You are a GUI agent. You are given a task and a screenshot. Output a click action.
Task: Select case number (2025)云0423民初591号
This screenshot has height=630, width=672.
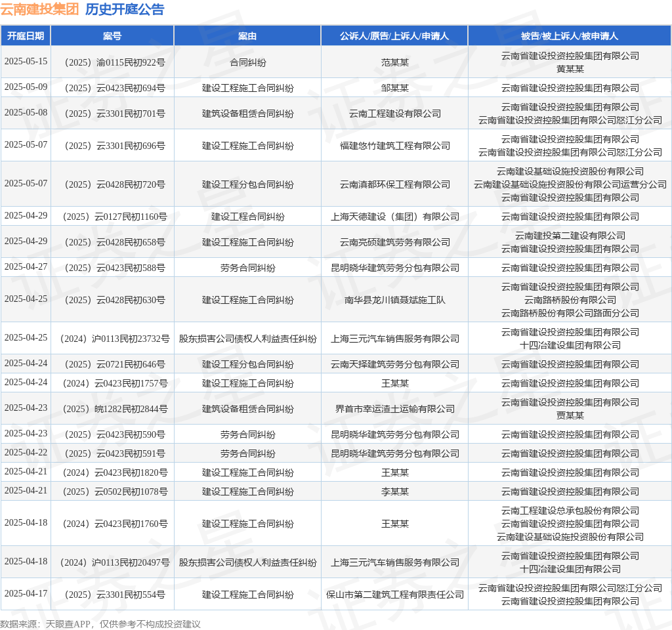(x=112, y=454)
